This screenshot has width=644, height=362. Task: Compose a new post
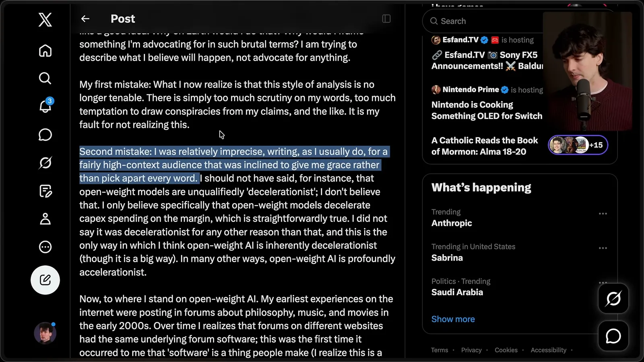tap(45, 280)
